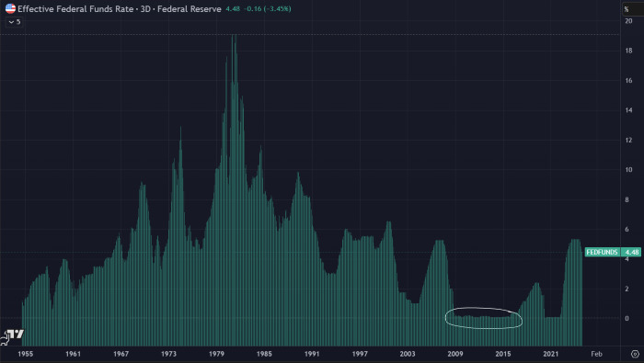Click the 4.48 value in header
This screenshot has width=644, height=363.
coord(233,8)
